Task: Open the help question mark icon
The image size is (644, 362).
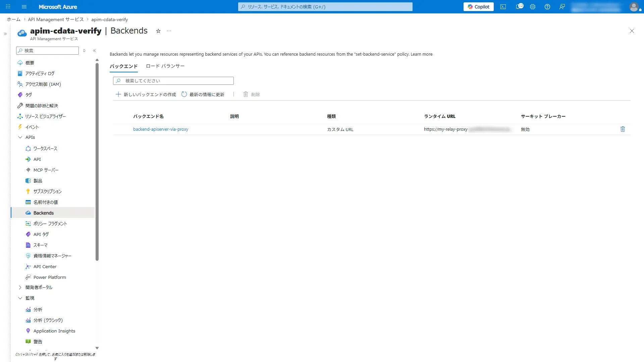Action: pyautogui.click(x=547, y=7)
